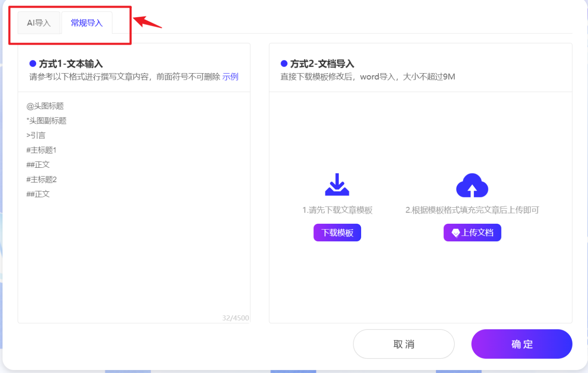
Task: Click the #主标题1 line in editor
Action: 41,150
